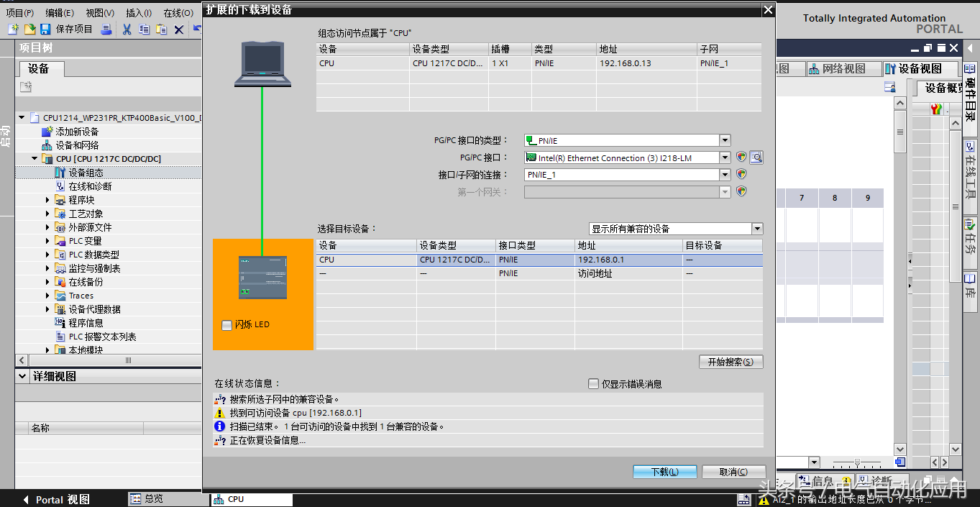This screenshot has height=507, width=980.
Task: Click the 取消(C) button
Action: tap(733, 472)
